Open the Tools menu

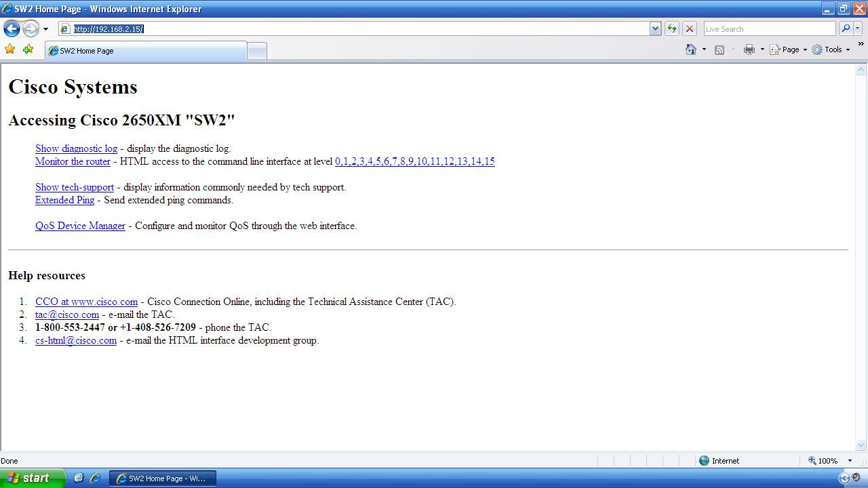(x=831, y=49)
